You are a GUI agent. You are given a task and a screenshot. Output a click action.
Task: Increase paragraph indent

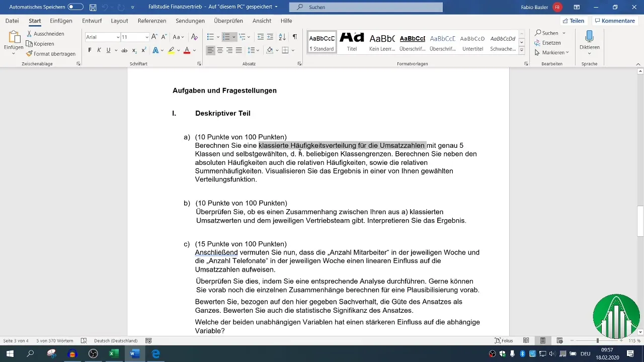tap(270, 37)
